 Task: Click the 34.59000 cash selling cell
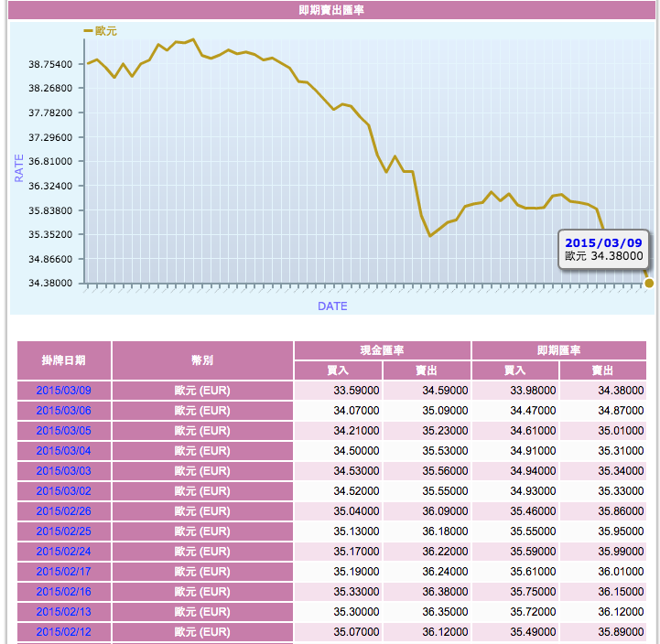pos(427,391)
